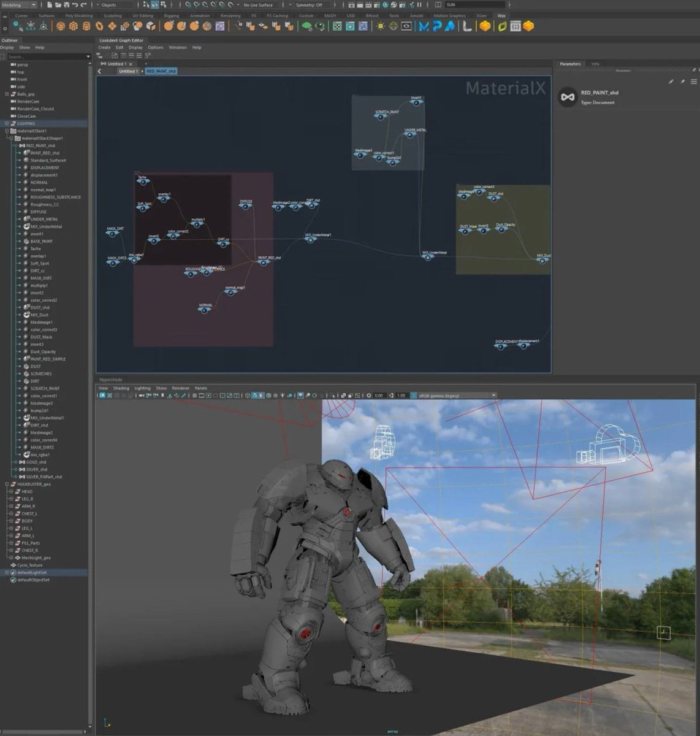
Task: Expand the LIGHTING group in Outliner
Action: 7,123
